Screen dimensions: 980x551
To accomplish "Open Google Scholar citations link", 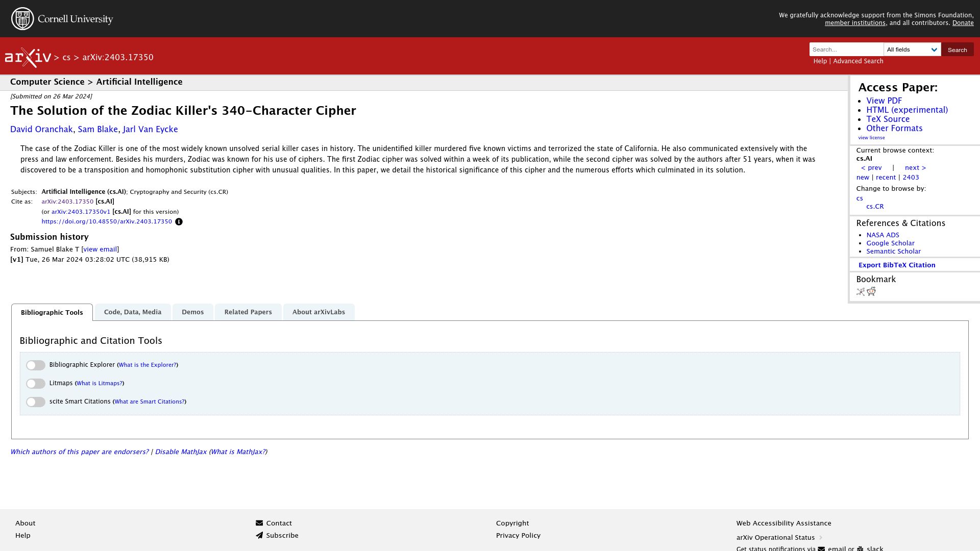I will (x=890, y=243).
